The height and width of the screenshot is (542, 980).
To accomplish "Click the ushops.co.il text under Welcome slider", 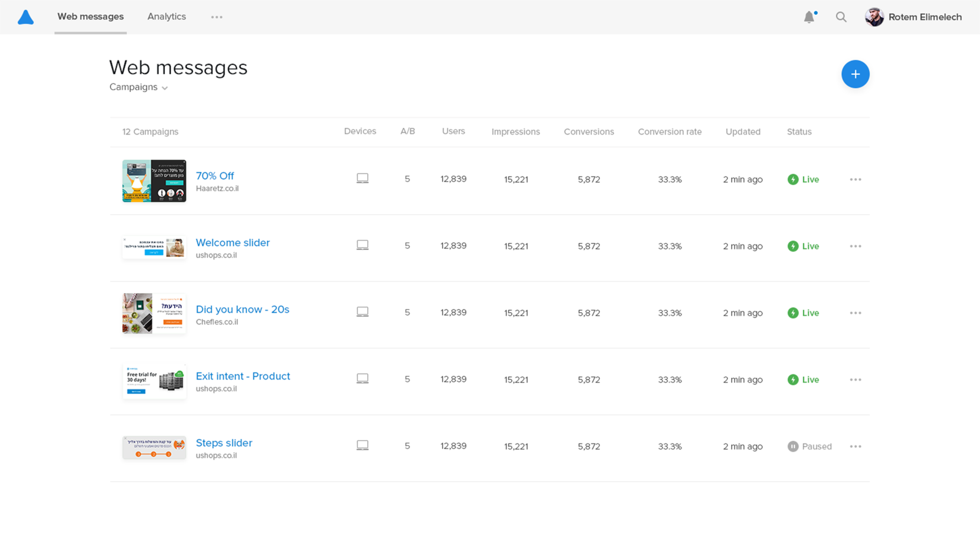I will tap(216, 255).
